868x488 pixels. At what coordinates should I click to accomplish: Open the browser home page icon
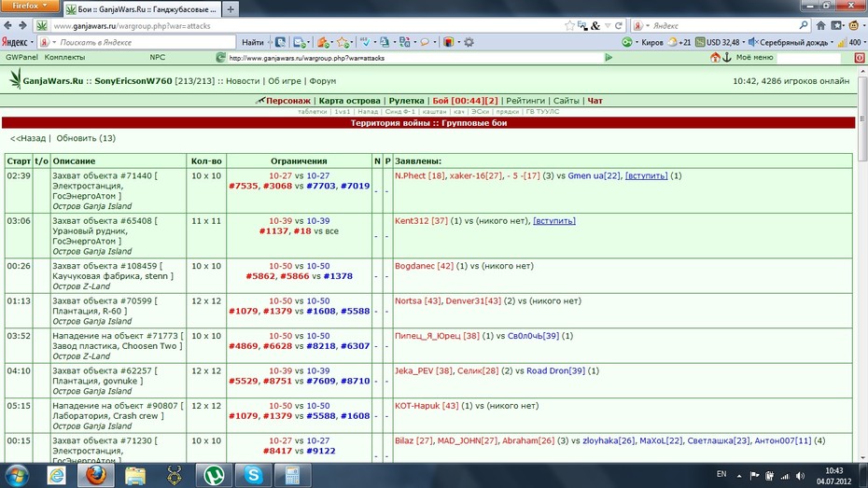tap(821, 25)
